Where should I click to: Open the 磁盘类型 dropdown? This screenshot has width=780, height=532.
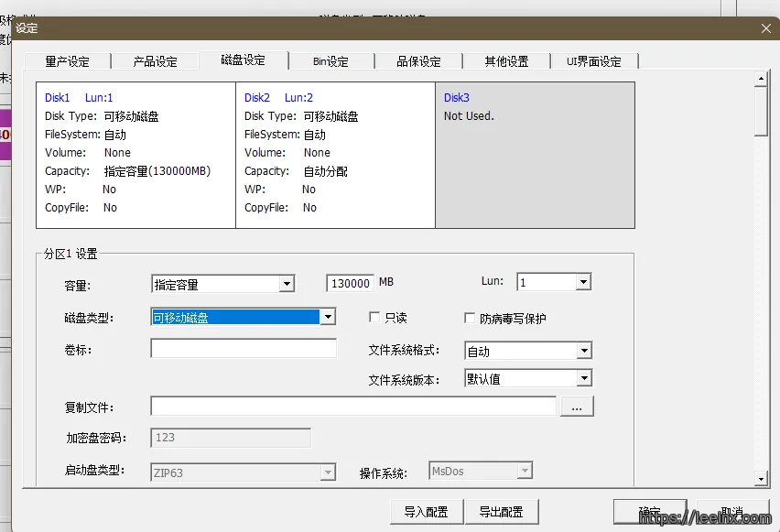pyautogui.click(x=327, y=318)
